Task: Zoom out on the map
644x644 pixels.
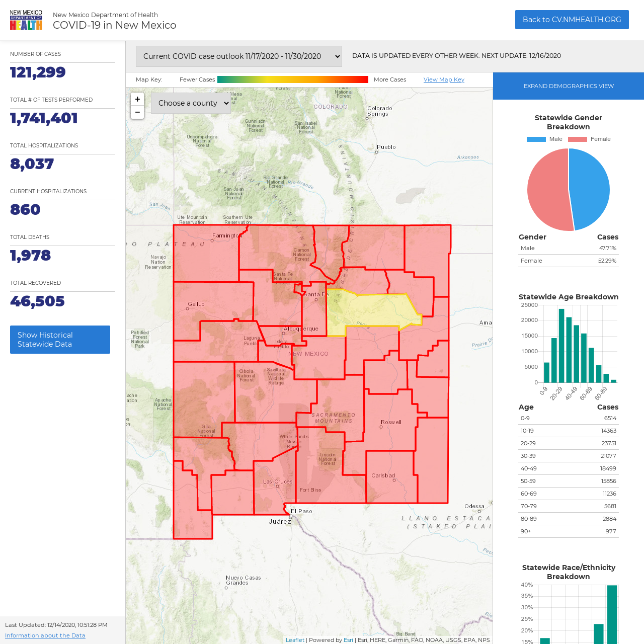Action: point(137,112)
